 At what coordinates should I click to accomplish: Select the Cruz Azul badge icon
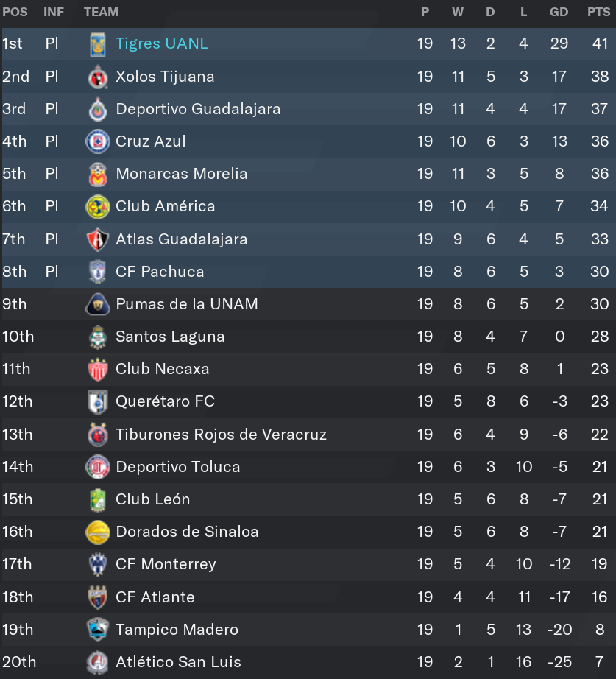(97, 141)
